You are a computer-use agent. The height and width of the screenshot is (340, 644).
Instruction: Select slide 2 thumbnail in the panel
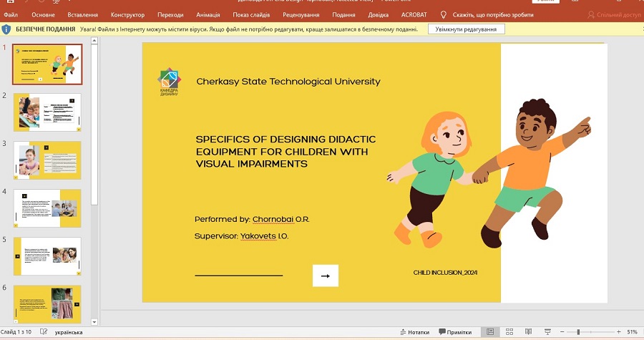[47, 112]
